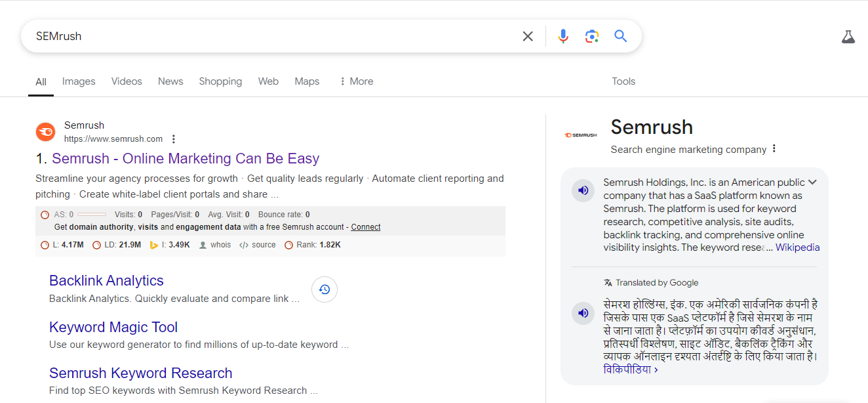This screenshot has width=868, height=403.
Task: Play audio of the Hindi translated description
Action: click(583, 313)
